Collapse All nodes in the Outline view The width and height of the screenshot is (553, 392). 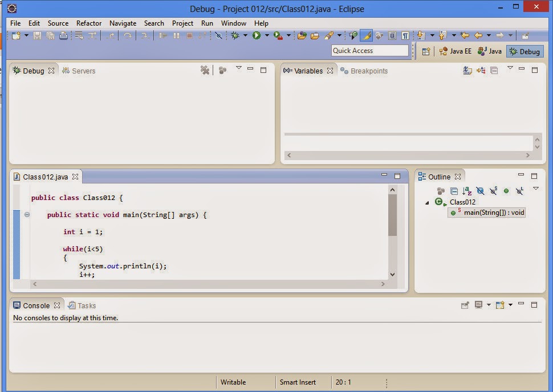coord(455,190)
